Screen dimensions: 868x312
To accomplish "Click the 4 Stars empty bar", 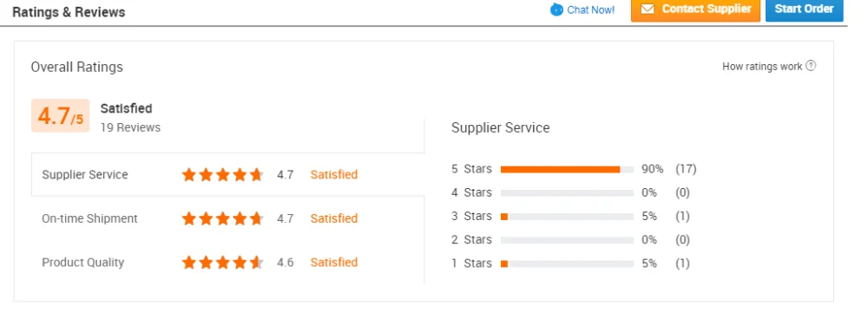I will pyautogui.click(x=567, y=193).
